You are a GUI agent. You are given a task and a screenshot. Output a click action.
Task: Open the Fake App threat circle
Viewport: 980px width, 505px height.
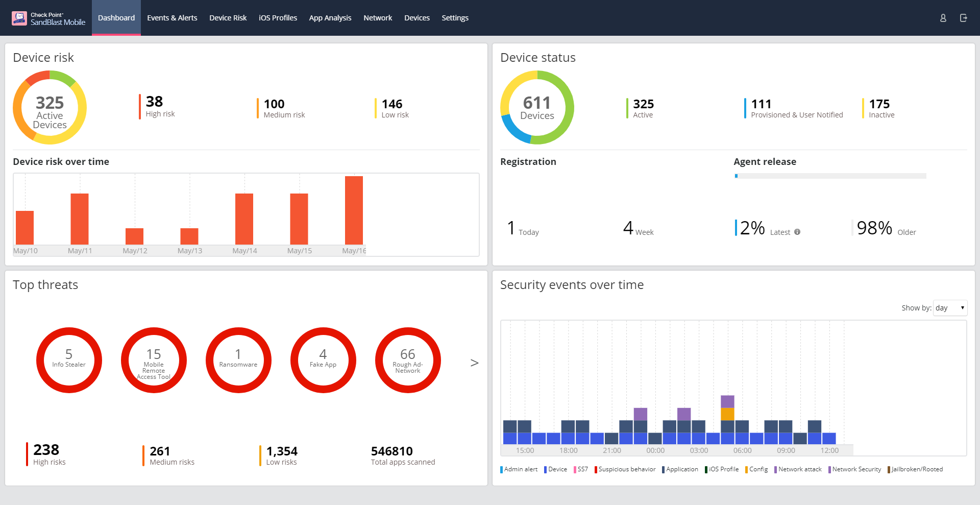(x=323, y=360)
